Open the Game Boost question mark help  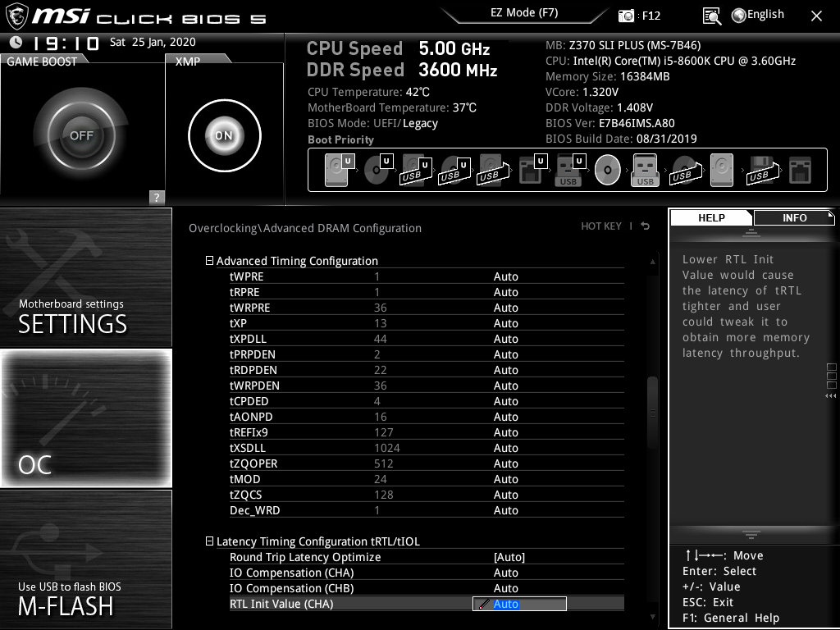coord(157,197)
